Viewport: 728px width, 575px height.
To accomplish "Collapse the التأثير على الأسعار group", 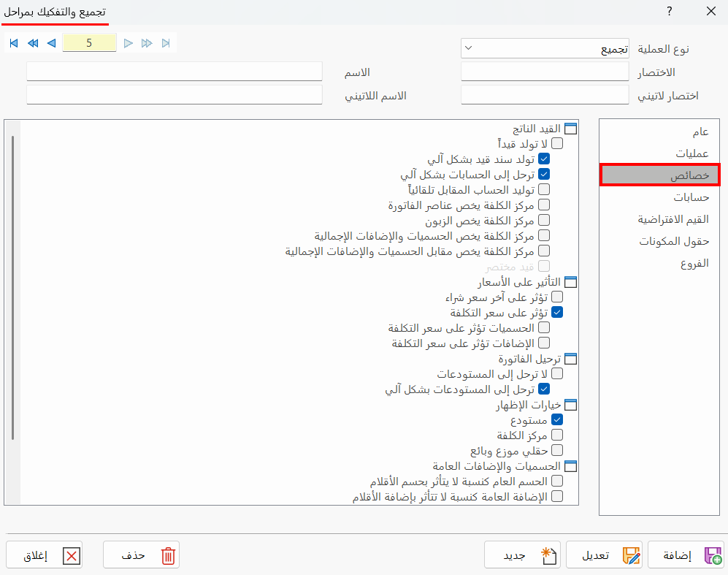I will tap(570, 282).
